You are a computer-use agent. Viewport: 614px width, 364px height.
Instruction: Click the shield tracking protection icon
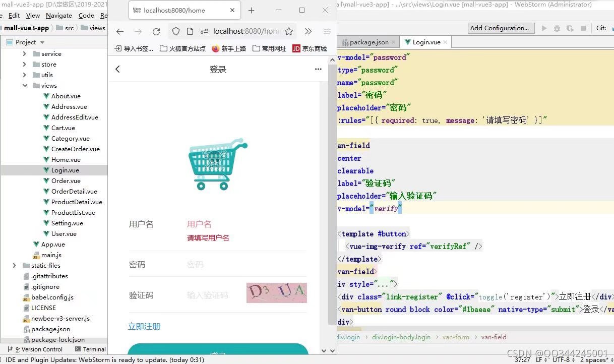tap(176, 31)
